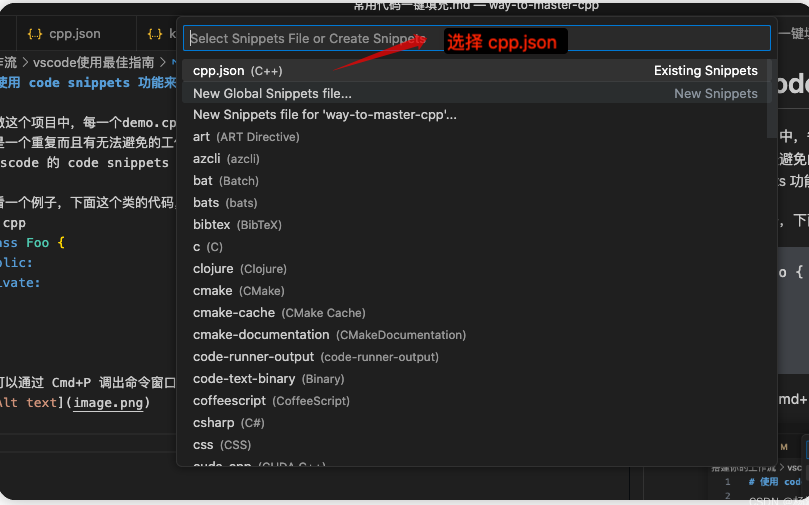Select azcli language entry
This screenshot has width=809, height=505.
[x=475, y=159]
